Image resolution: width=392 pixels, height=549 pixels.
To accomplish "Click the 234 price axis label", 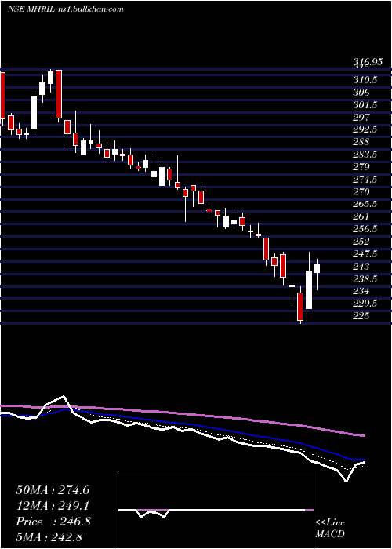I will [x=361, y=291].
